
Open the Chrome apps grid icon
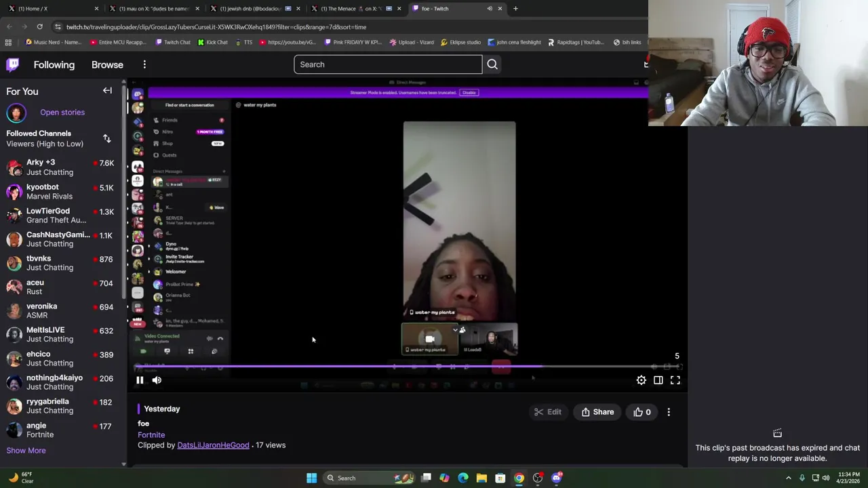pyautogui.click(x=8, y=42)
